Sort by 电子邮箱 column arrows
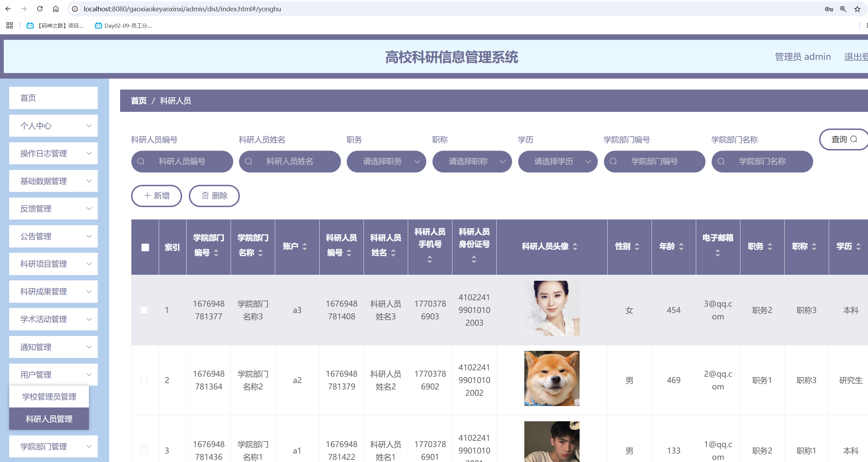The height and width of the screenshot is (462, 868). pyautogui.click(x=718, y=253)
